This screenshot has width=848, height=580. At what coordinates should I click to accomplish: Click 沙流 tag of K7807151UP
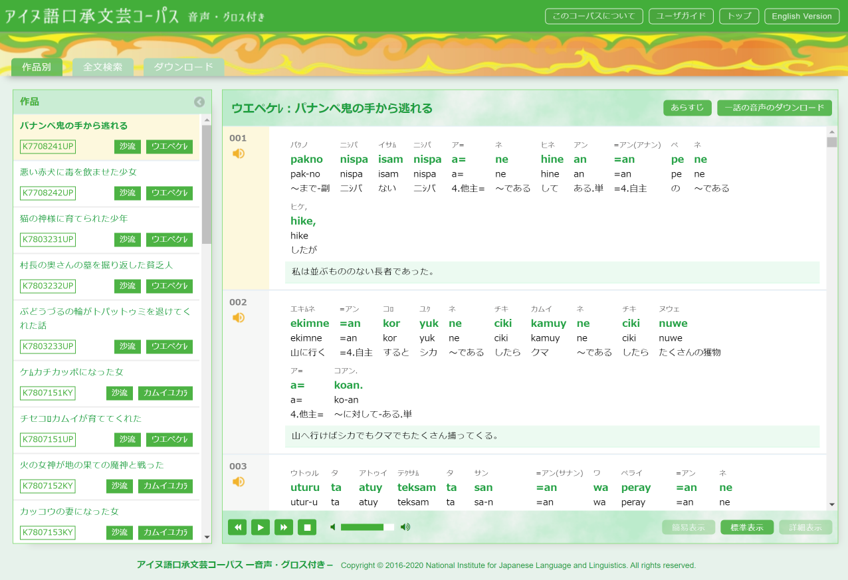coord(128,440)
